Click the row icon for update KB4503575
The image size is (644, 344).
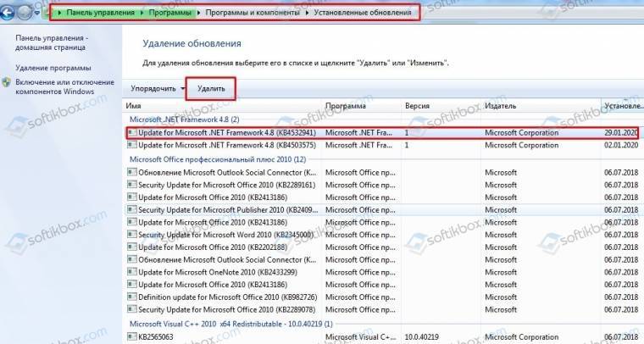point(132,145)
